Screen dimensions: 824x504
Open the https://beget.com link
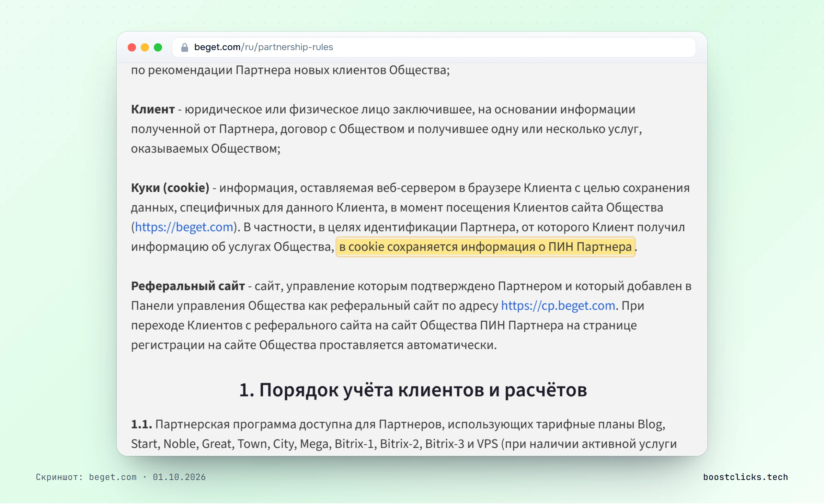(184, 227)
